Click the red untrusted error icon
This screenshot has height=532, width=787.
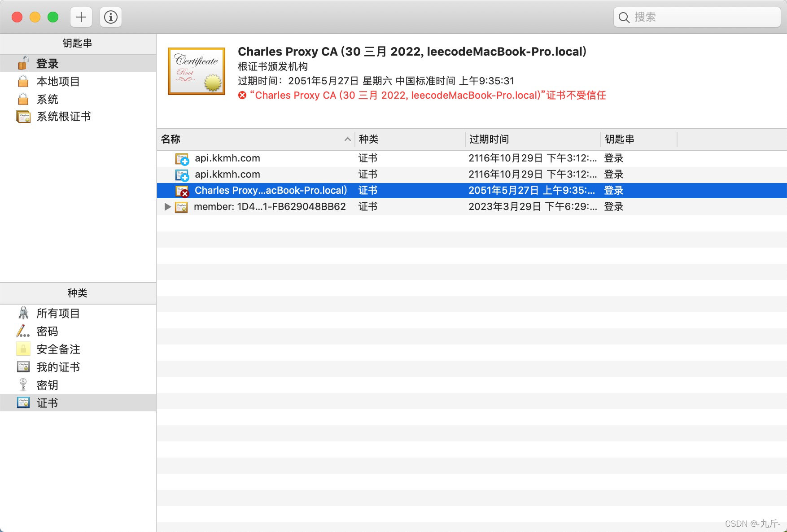(242, 95)
